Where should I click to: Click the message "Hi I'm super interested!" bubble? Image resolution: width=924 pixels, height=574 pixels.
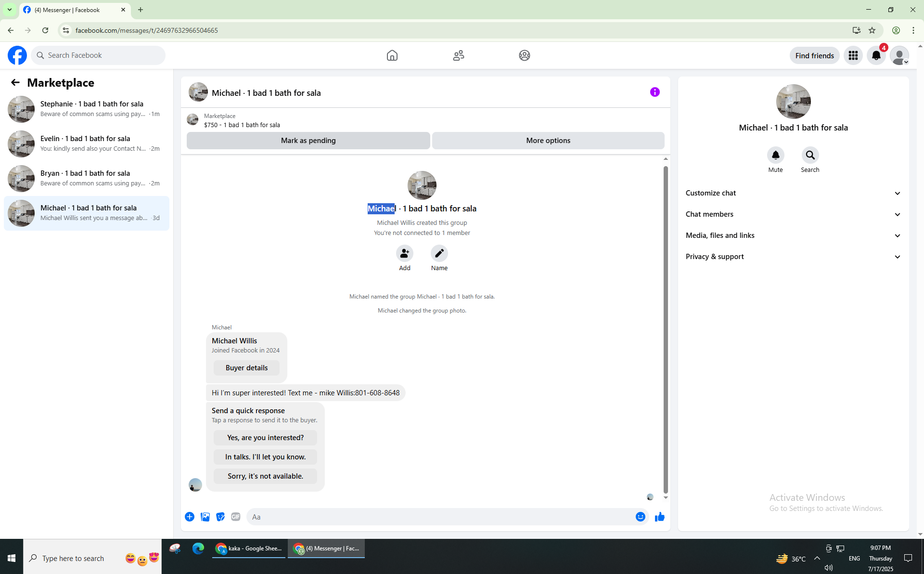click(x=306, y=393)
